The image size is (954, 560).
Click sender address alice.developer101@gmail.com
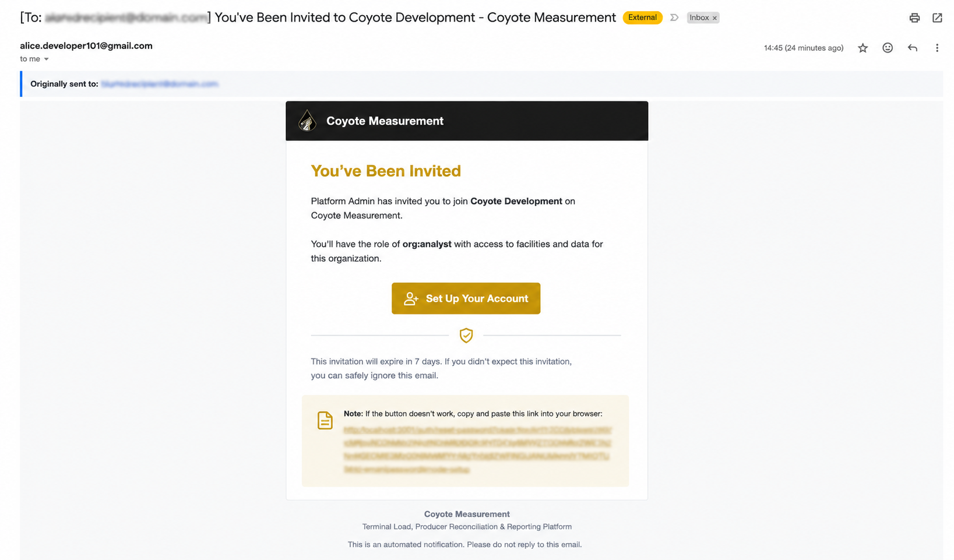(86, 45)
